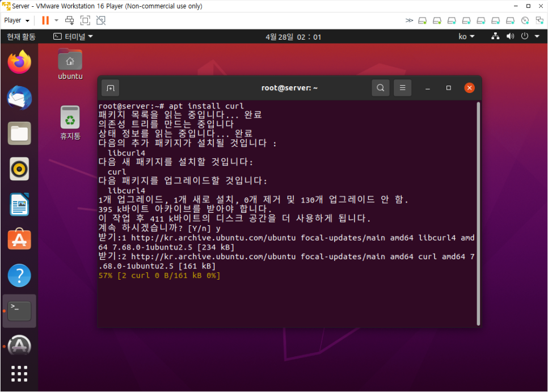Click the network adapter device icon in VMware toolbar
548x392 pixels.
(x=539, y=20)
